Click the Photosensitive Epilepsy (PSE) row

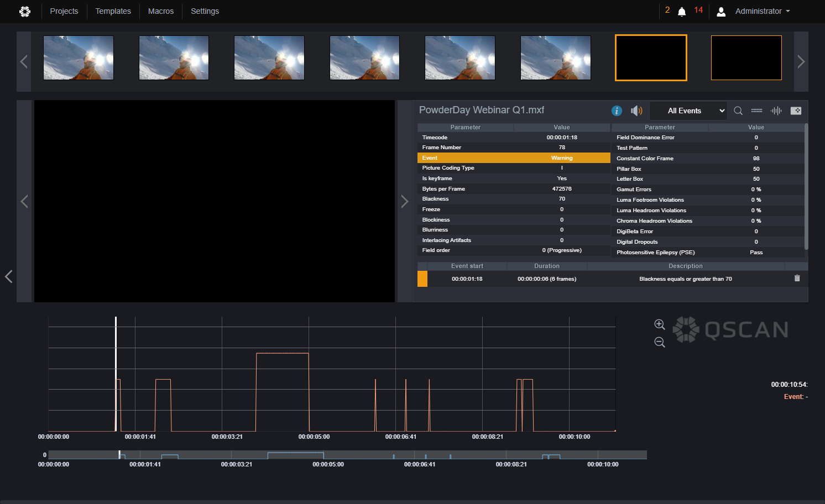(708, 253)
